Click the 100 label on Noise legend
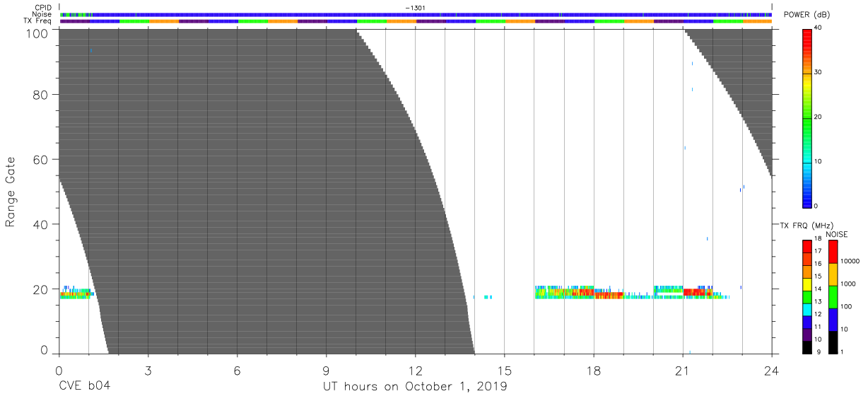Screen dimensions: 868x401 click(845, 306)
